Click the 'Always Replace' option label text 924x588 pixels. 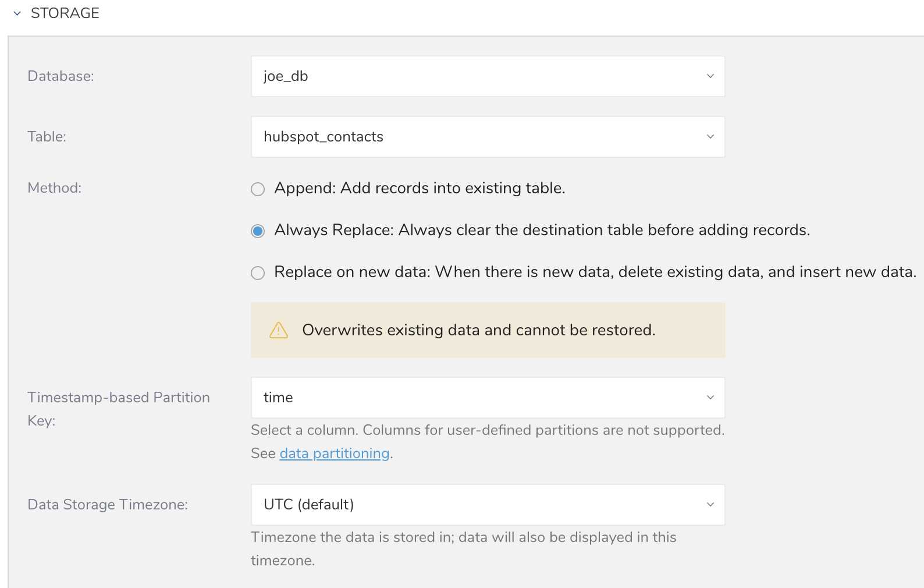point(541,230)
